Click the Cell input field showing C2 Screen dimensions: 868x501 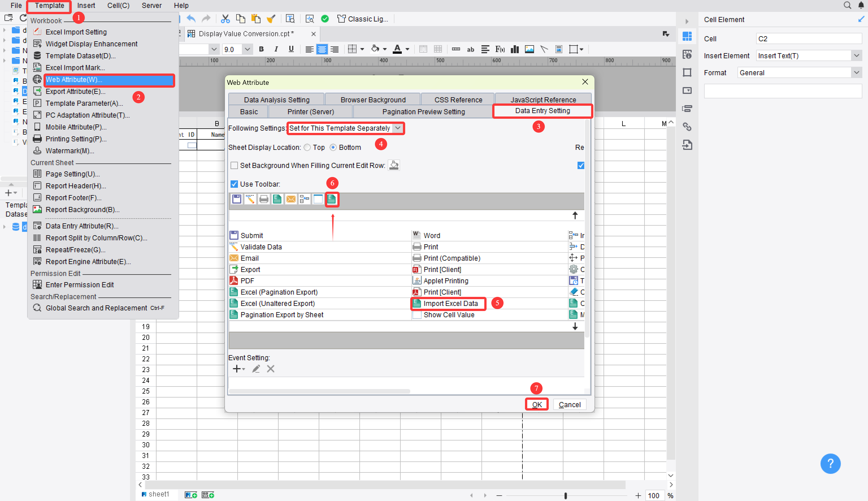809,38
